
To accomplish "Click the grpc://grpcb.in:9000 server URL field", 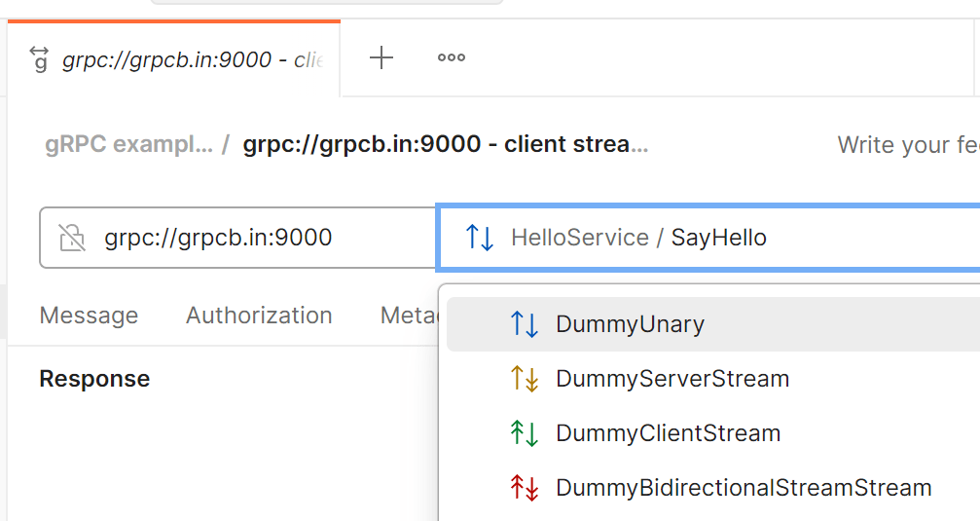I will click(x=243, y=238).
